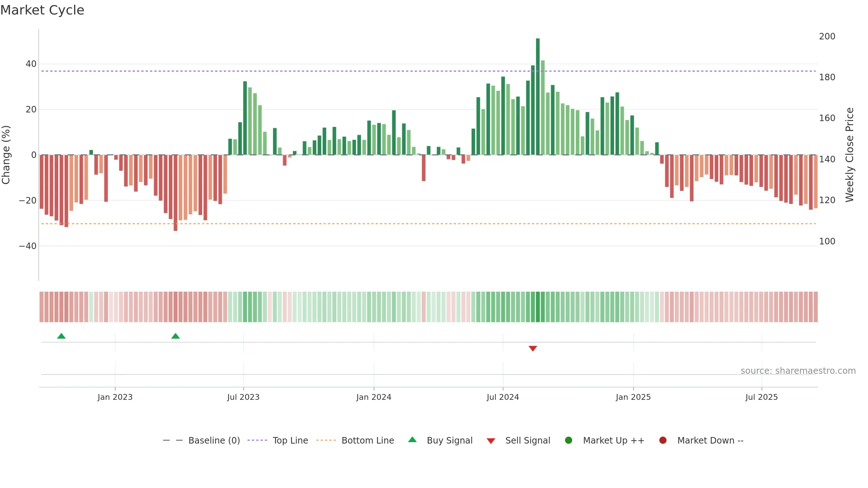Toggle the Buy Signal legend entry
Viewport: 868px width, 488px height.
point(440,440)
